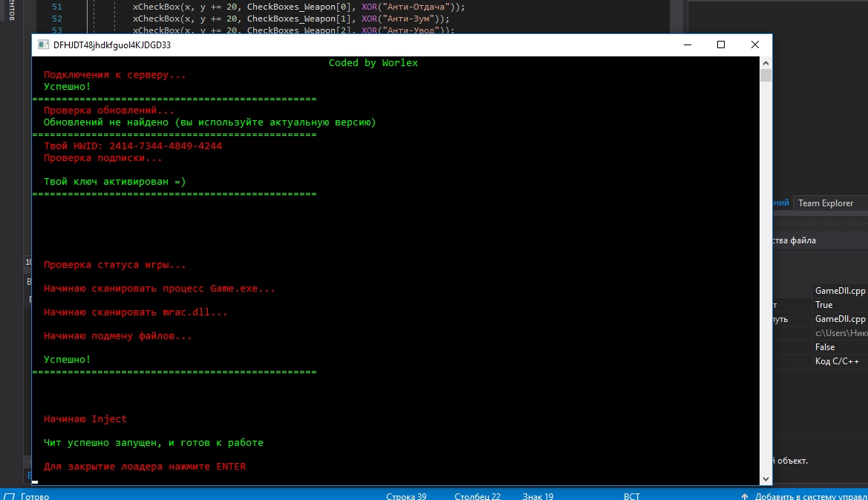Click the second GameDll.cpp path value in properties
The width and height of the screenshot is (868, 500).
tap(840, 318)
